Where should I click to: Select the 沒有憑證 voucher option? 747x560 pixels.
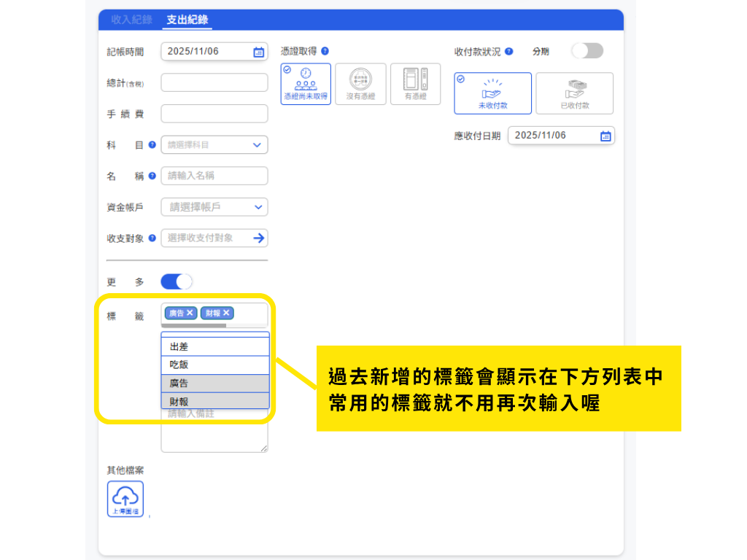[360, 84]
